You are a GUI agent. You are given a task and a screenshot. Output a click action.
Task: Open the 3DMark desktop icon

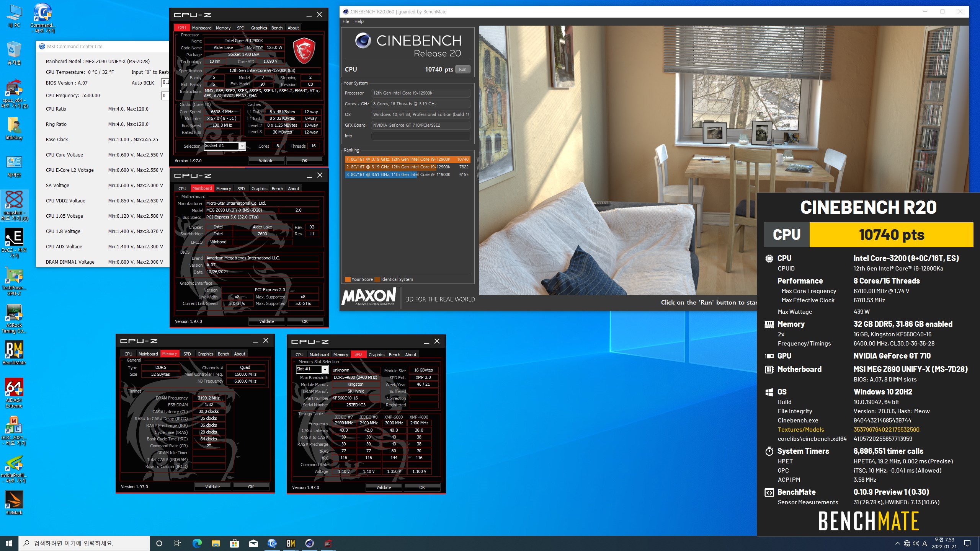(14, 503)
